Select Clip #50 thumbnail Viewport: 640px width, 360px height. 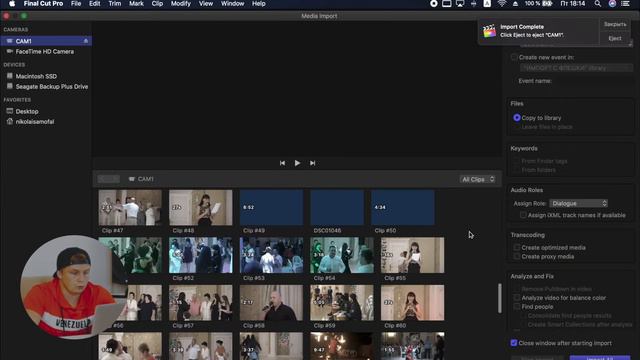tap(403, 207)
